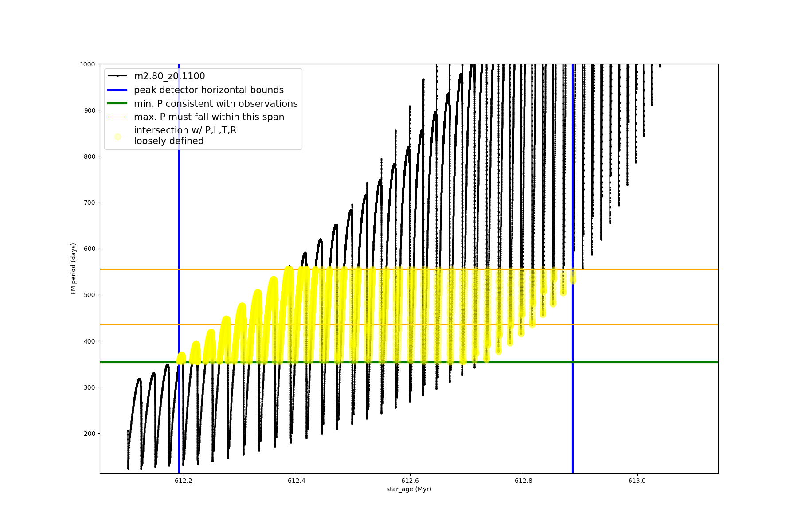Image resolution: width=798 pixels, height=532 pixels.
Task: Click the blue line swatch in the legend
Action: pos(117,90)
